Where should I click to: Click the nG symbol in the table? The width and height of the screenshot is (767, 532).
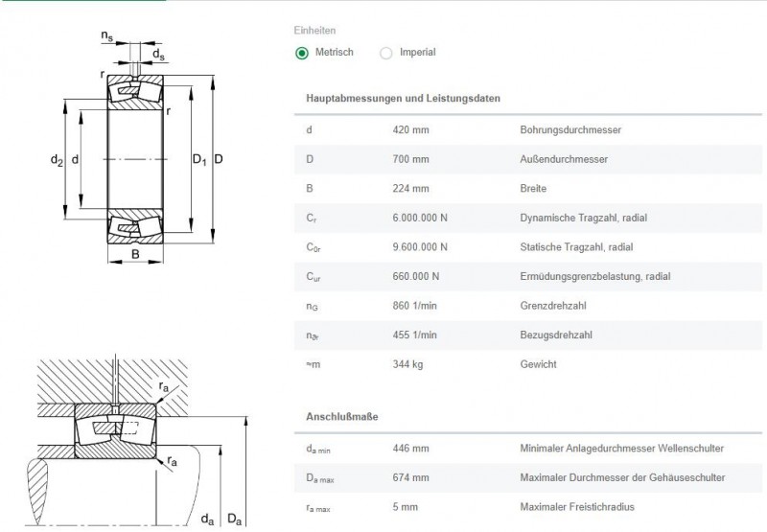point(312,307)
